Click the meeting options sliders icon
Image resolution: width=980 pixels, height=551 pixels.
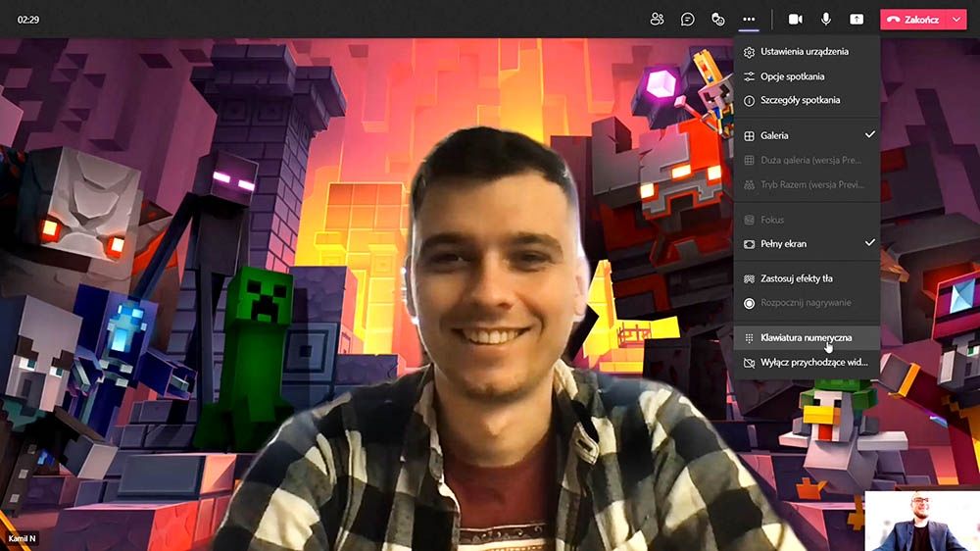point(749,76)
